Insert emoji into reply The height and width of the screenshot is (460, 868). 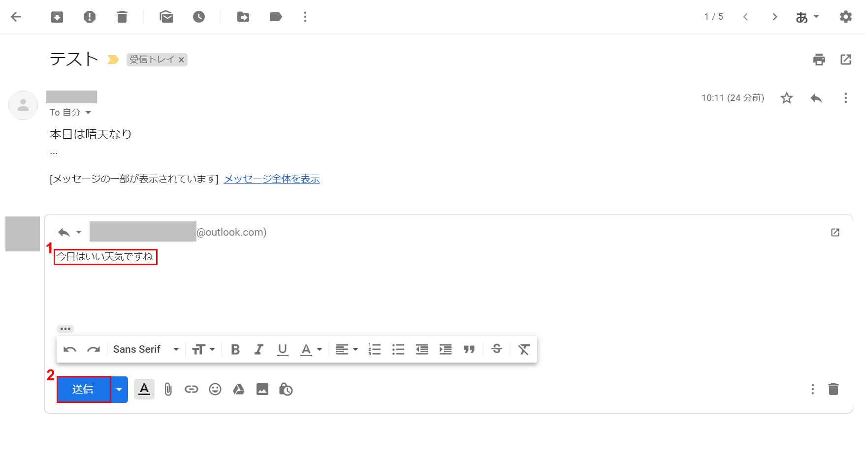[215, 390]
